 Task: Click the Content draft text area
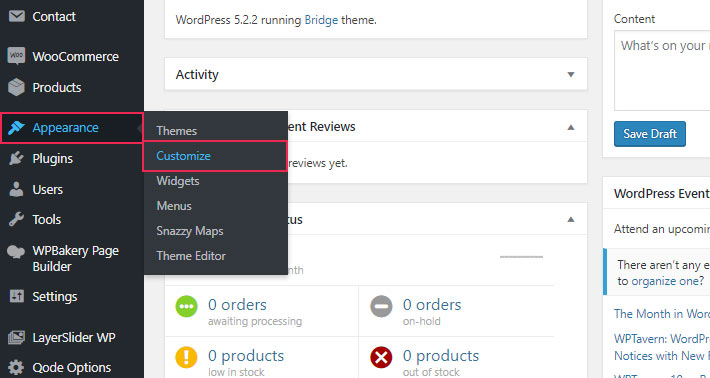click(662, 70)
